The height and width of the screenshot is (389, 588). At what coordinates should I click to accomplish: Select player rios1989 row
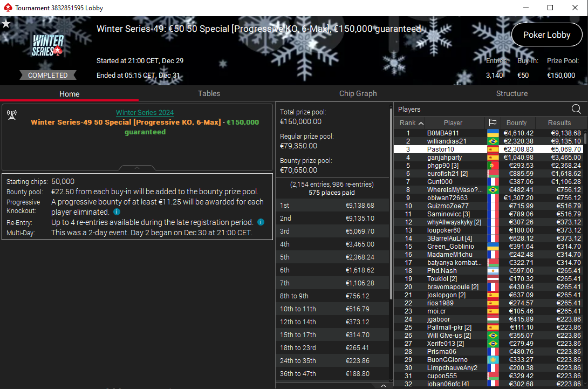488,303
